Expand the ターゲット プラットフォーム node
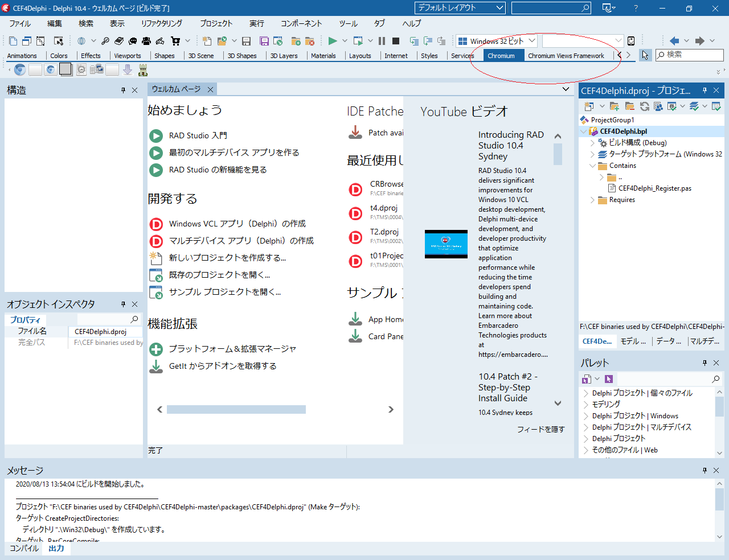 pyautogui.click(x=592, y=154)
